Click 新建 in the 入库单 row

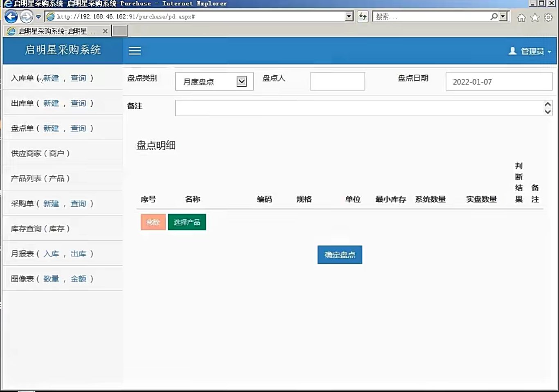51,78
